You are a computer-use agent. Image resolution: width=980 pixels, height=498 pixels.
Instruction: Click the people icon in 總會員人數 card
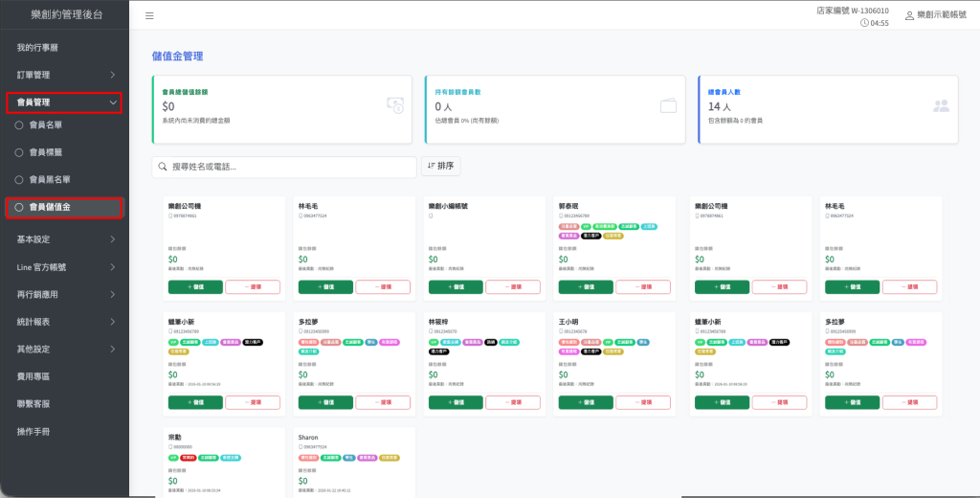click(942, 105)
